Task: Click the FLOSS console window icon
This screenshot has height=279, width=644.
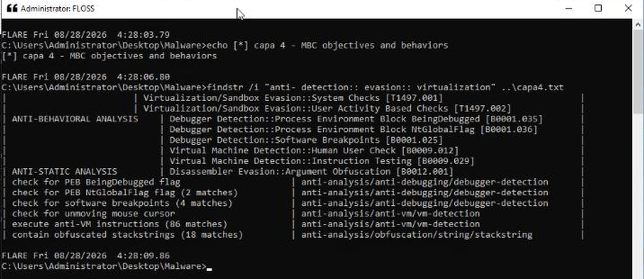Action: pos(10,8)
